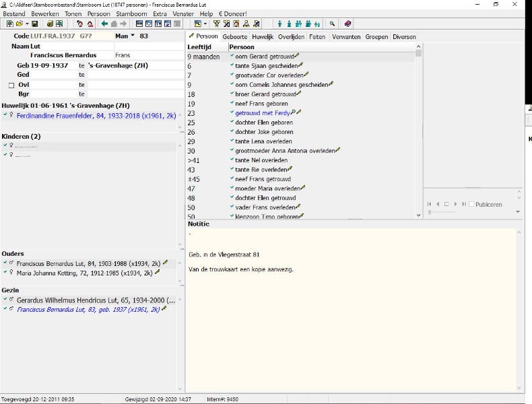Toggle checkmark before Ferdinandine Frauenfelder
The width and height of the screenshot is (532, 404).
[5, 115]
